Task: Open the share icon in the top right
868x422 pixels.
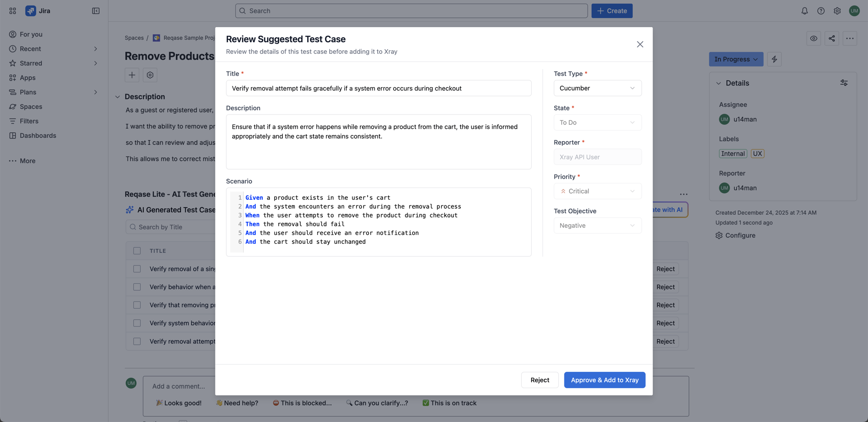Action: tap(832, 38)
